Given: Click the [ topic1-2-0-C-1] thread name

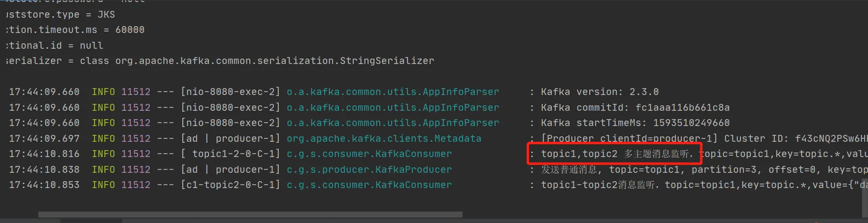Looking at the screenshot, I should coord(230,154).
